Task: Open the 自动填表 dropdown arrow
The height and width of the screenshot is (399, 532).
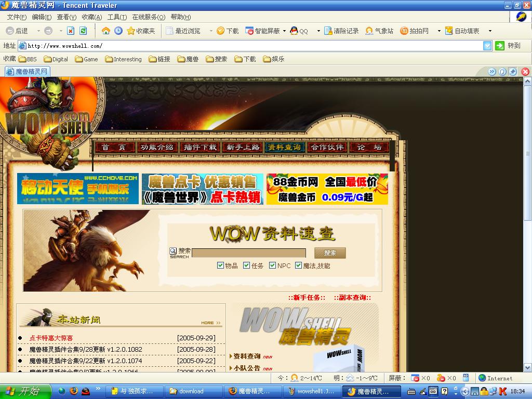Action: click(490, 31)
